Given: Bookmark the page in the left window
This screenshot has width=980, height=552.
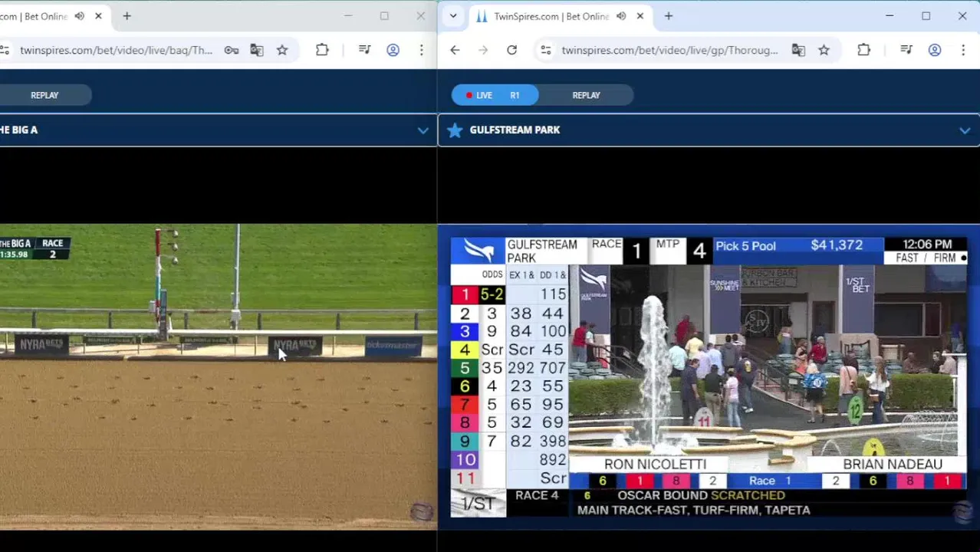Looking at the screenshot, I should coord(282,51).
